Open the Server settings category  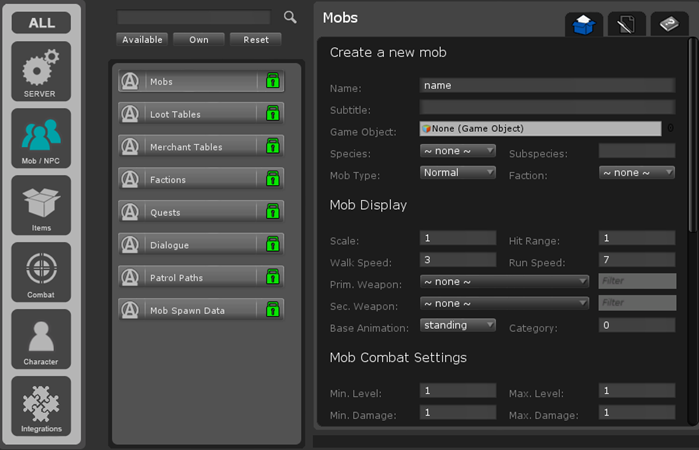click(x=41, y=72)
